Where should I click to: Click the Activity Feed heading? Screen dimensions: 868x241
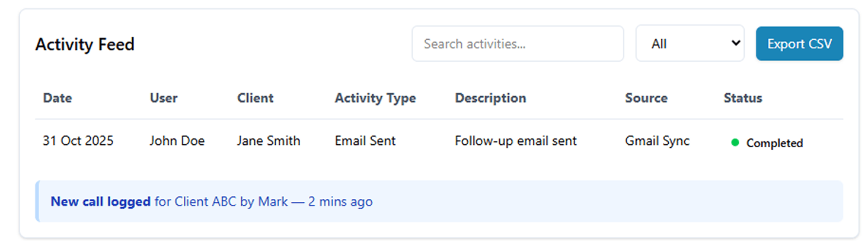[85, 45]
